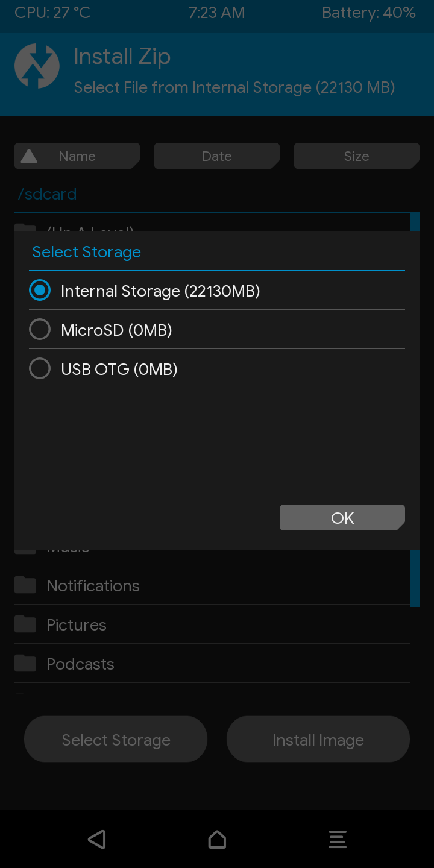Tap the TWRP logo icon

(x=37, y=66)
